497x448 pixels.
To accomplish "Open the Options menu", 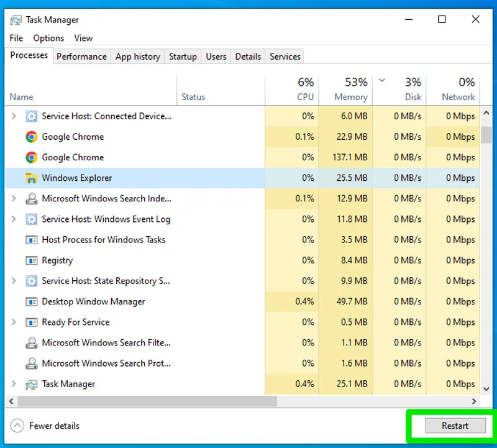I will point(48,38).
